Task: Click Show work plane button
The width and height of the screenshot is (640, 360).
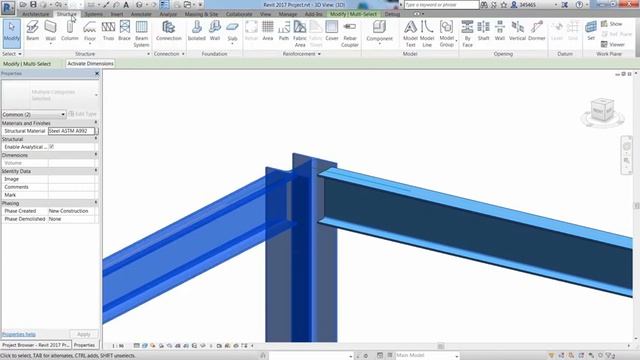Action: [x=611, y=24]
